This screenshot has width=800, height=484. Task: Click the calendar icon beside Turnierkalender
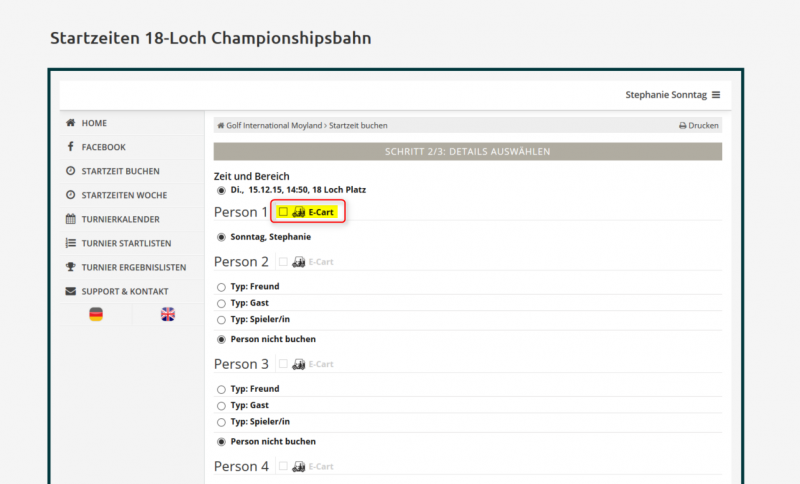70,219
